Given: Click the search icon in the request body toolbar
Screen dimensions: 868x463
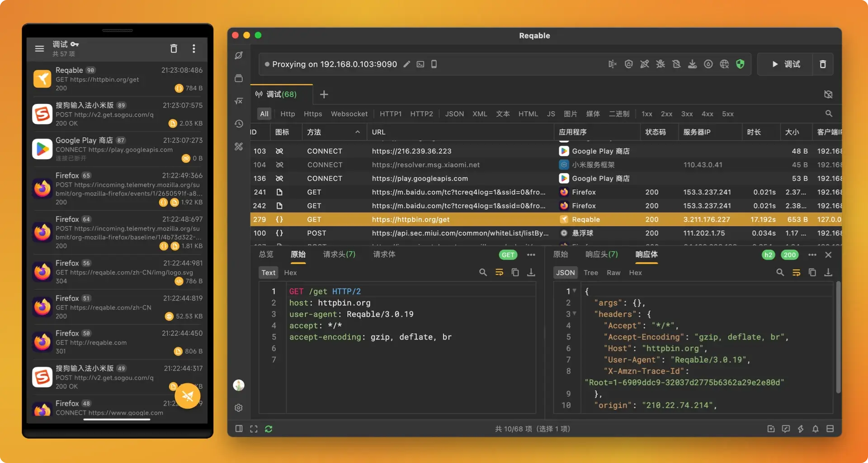Looking at the screenshot, I should (483, 272).
